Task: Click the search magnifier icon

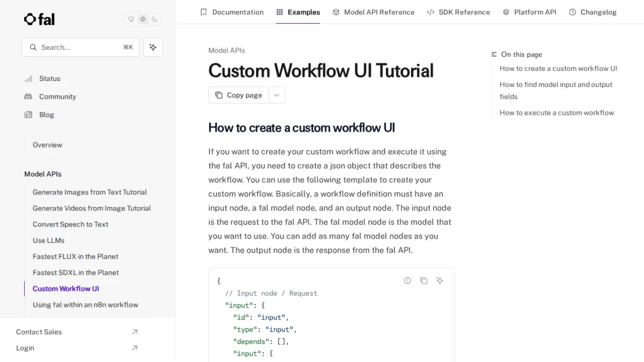Action: pyautogui.click(x=33, y=47)
